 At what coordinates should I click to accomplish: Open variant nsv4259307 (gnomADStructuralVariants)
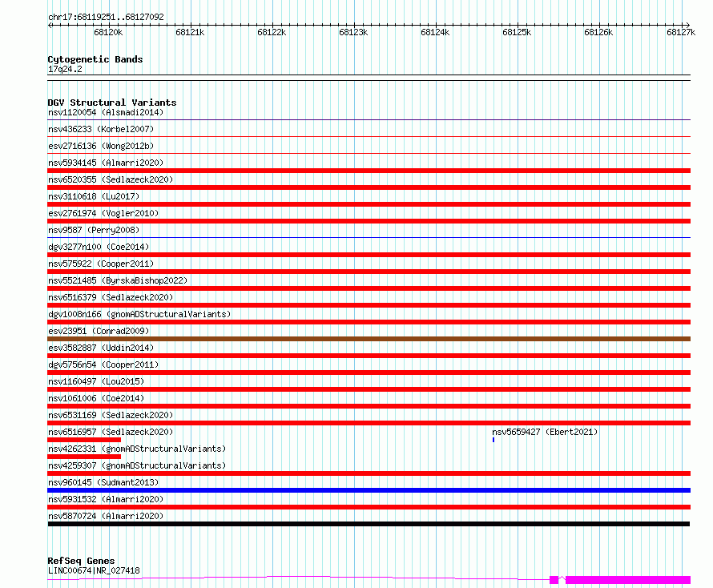(x=137, y=465)
